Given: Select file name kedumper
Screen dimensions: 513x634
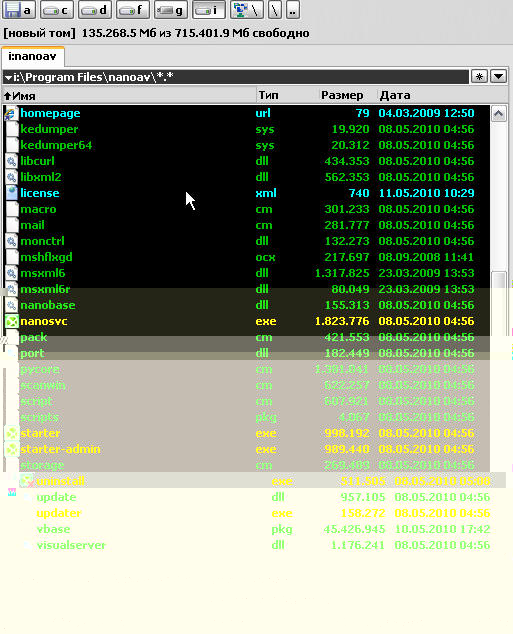Looking at the screenshot, I should click(x=49, y=129).
